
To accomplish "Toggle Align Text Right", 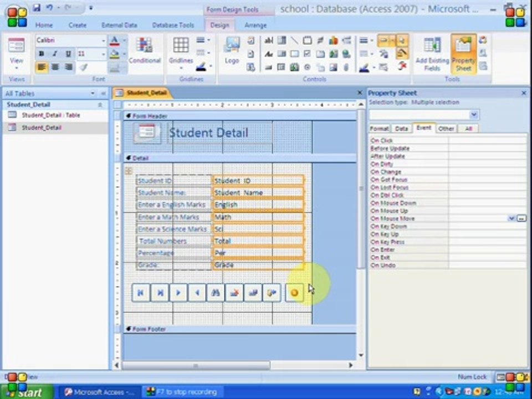I will point(68,67).
